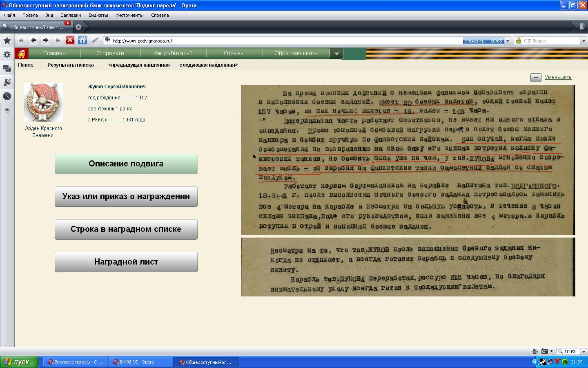Open the Инструменты menu

click(x=129, y=15)
